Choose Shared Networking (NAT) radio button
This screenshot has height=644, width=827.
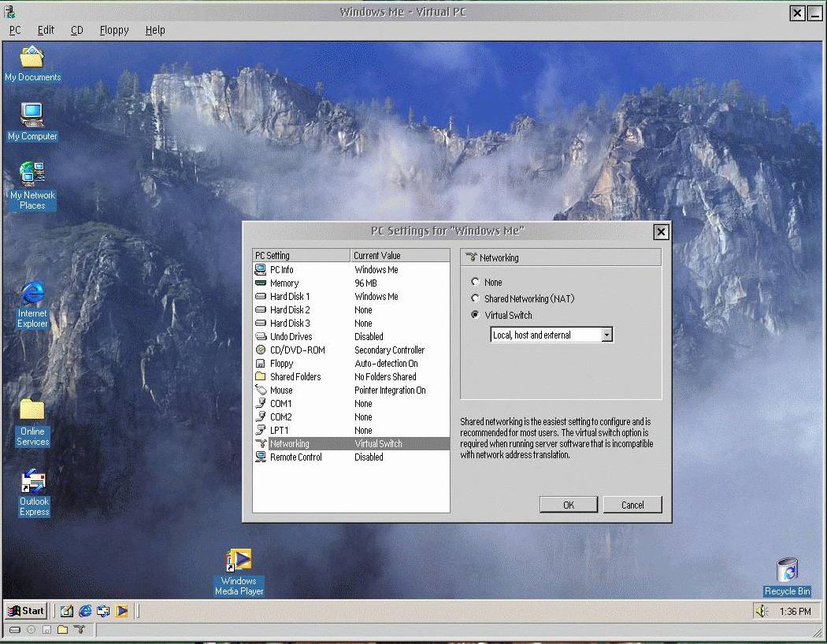(x=475, y=298)
